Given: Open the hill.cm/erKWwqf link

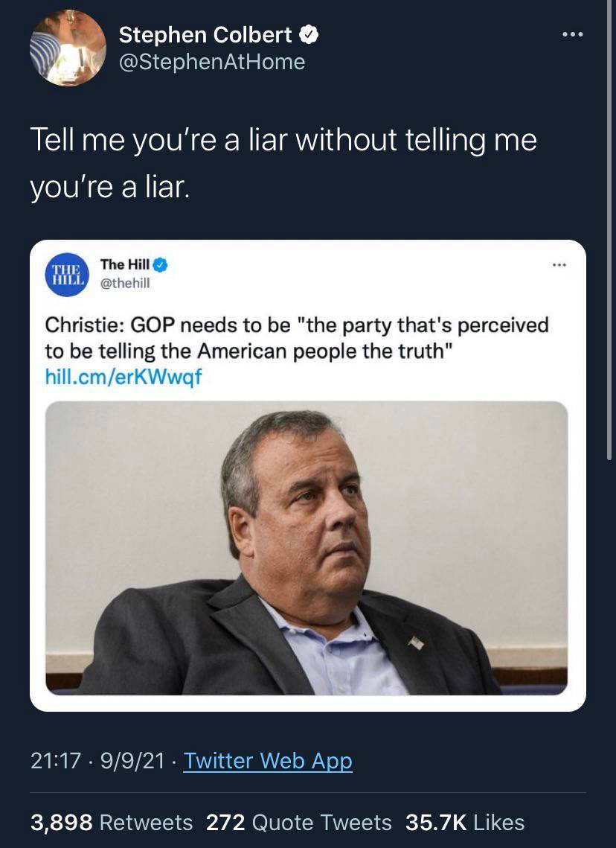Looking at the screenshot, I should pos(123,376).
